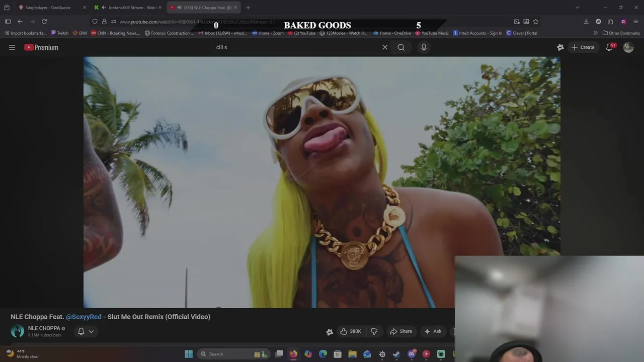The height and width of the screenshot is (362, 644).
Task: Open Task View in taskbar
Action: tap(279, 354)
